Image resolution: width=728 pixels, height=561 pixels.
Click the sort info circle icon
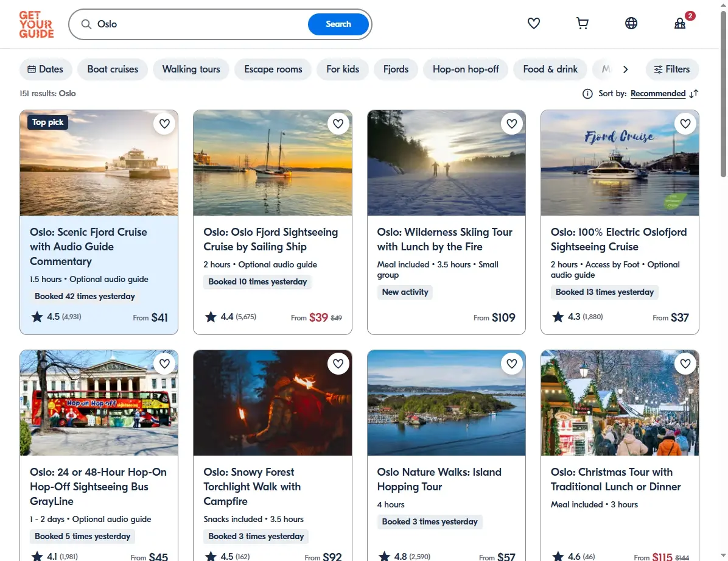click(587, 94)
